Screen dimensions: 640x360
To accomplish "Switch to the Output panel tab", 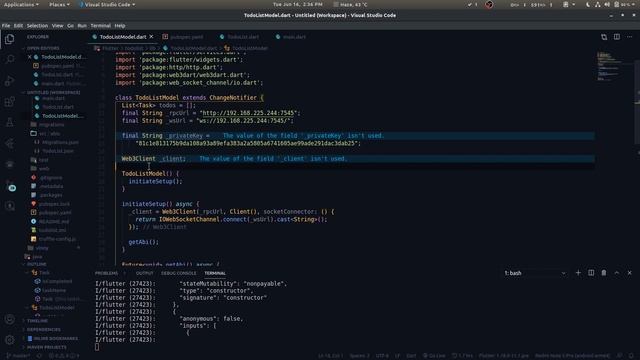I will click(144, 273).
